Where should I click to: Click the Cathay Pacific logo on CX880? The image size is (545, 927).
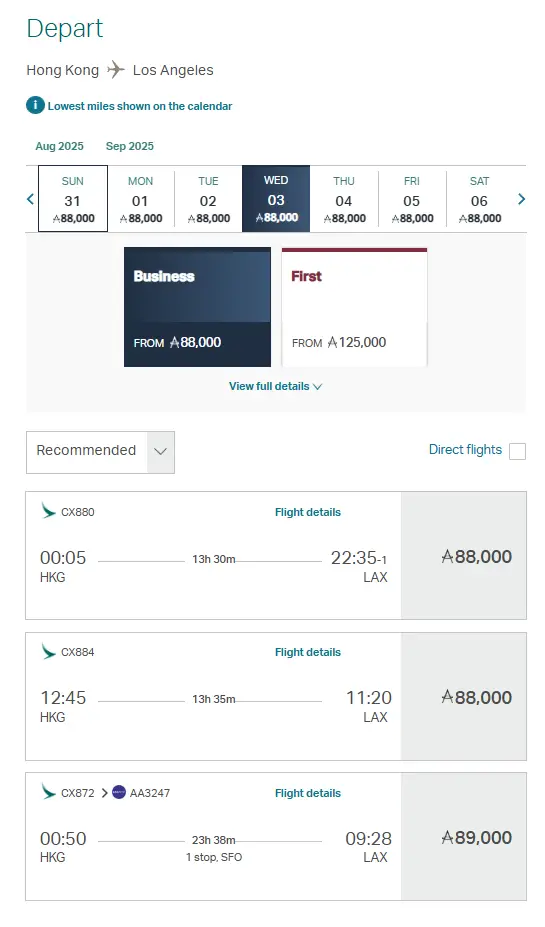tap(48, 511)
